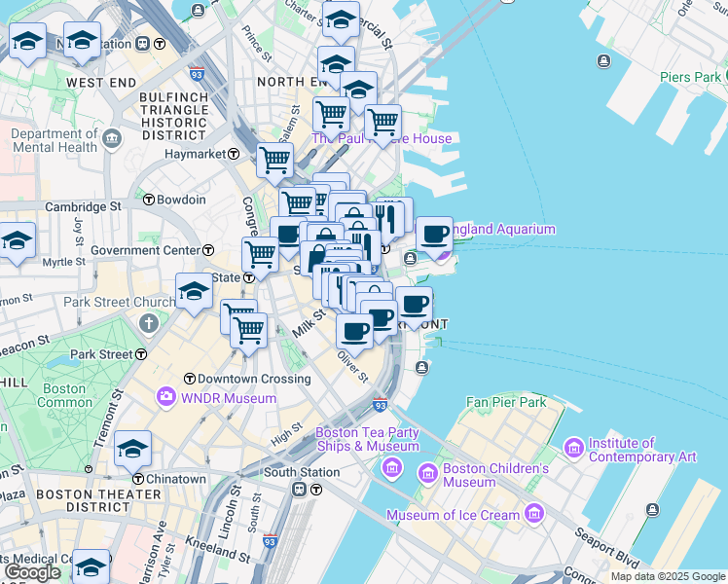The height and width of the screenshot is (584, 728).
Task: Click the Institute of Contemporary Art label
Action: click(x=642, y=450)
